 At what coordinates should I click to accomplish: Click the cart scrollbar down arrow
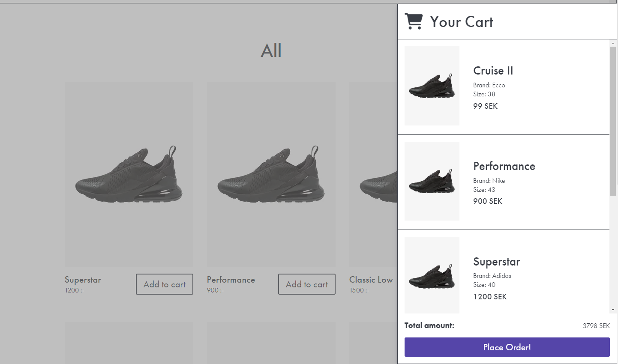613,310
